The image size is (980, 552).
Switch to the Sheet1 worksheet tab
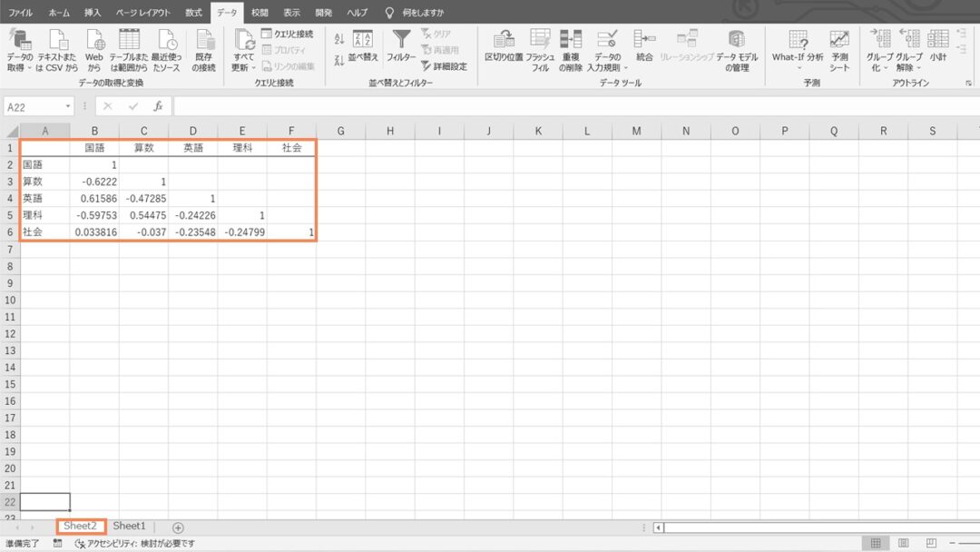[129, 527]
